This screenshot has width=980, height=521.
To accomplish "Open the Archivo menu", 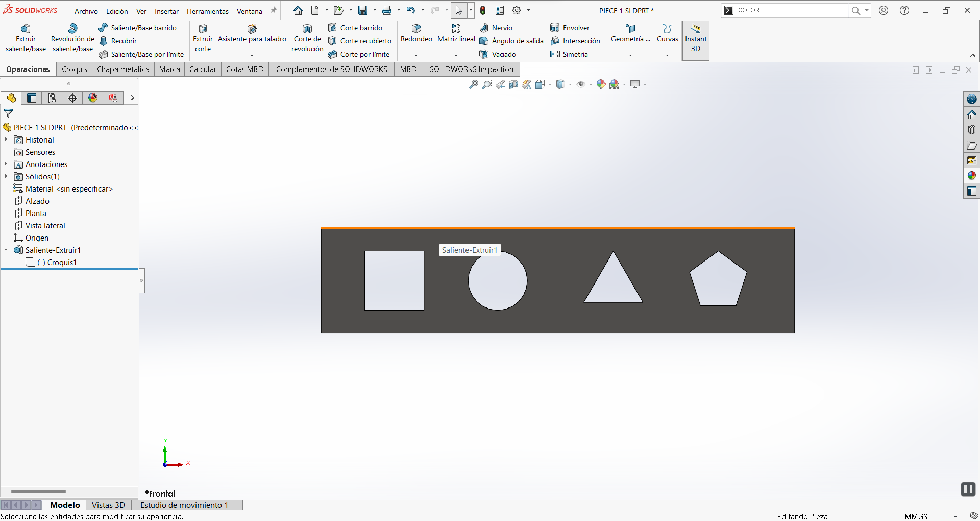I will tap(86, 11).
